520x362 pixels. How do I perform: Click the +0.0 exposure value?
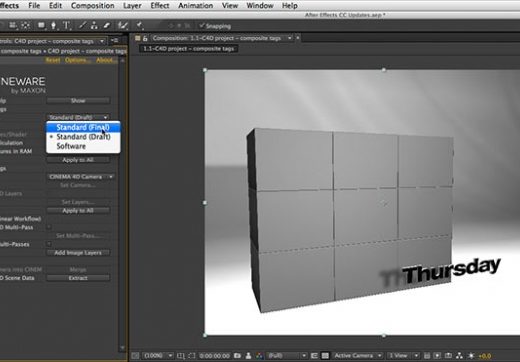[485, 356]
